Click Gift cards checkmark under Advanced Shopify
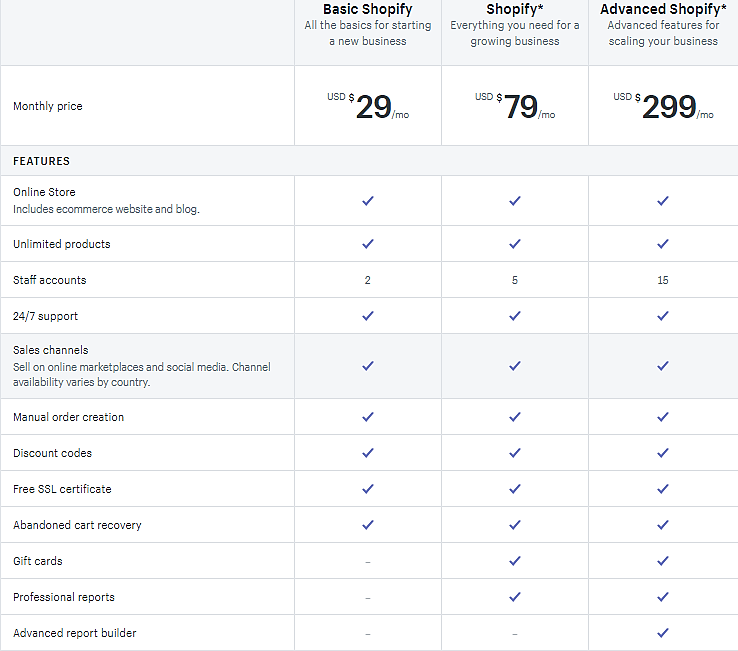 point(663,561)
